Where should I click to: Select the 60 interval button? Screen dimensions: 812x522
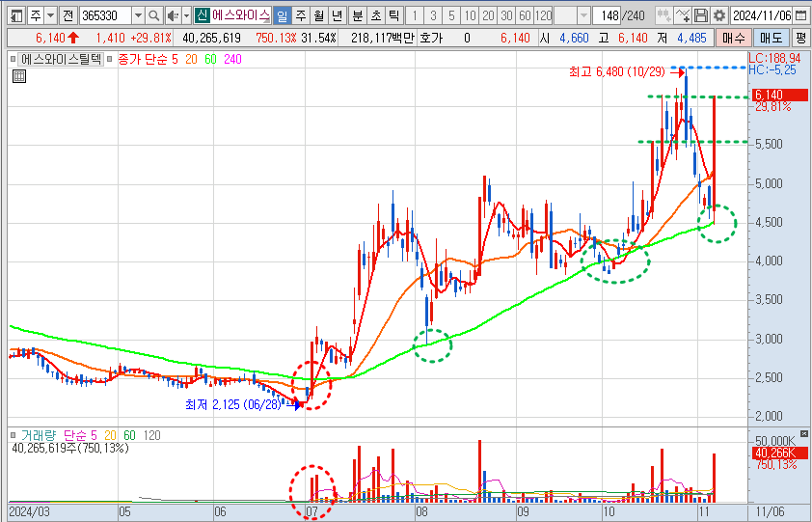pos(526,16)
